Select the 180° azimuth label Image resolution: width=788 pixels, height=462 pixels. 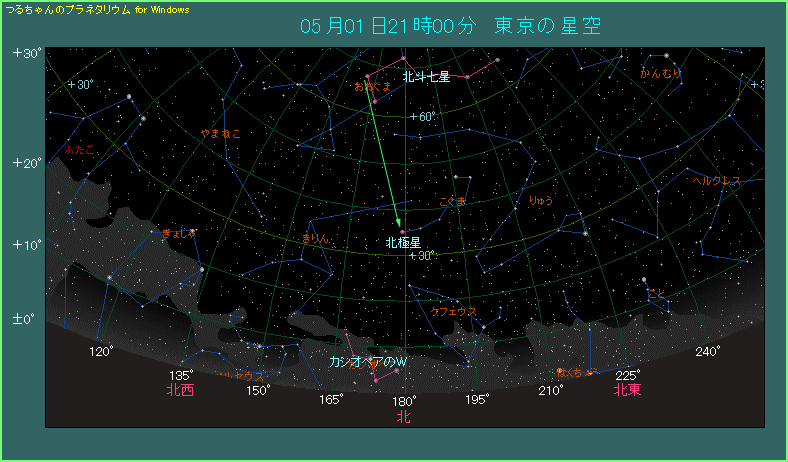404,401
